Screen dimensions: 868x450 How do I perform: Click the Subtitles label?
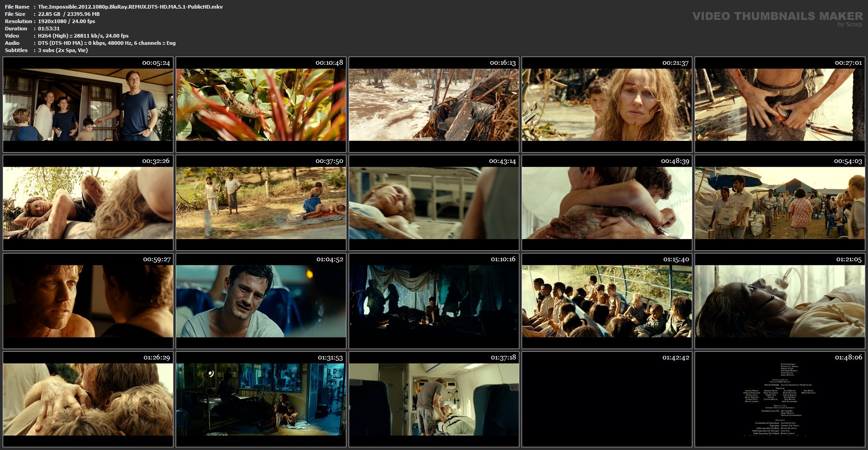click(16, 50)
